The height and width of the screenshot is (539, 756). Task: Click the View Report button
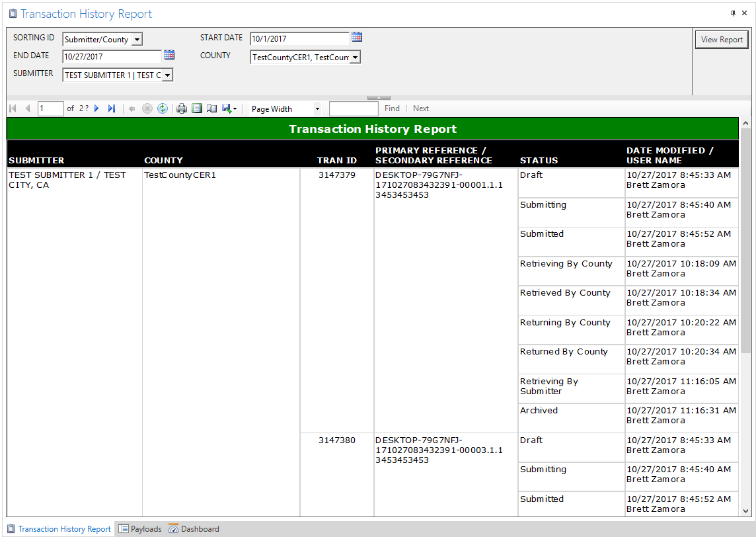point(722,40)
